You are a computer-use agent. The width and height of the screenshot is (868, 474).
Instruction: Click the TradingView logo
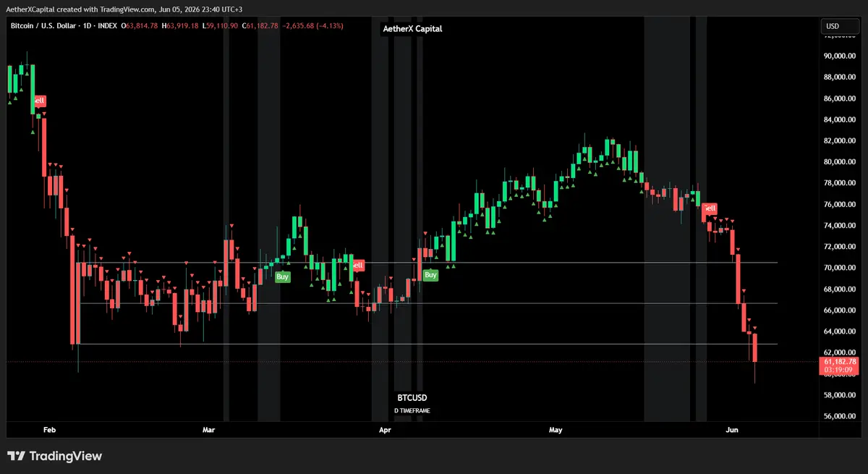[x=54, y=456]
